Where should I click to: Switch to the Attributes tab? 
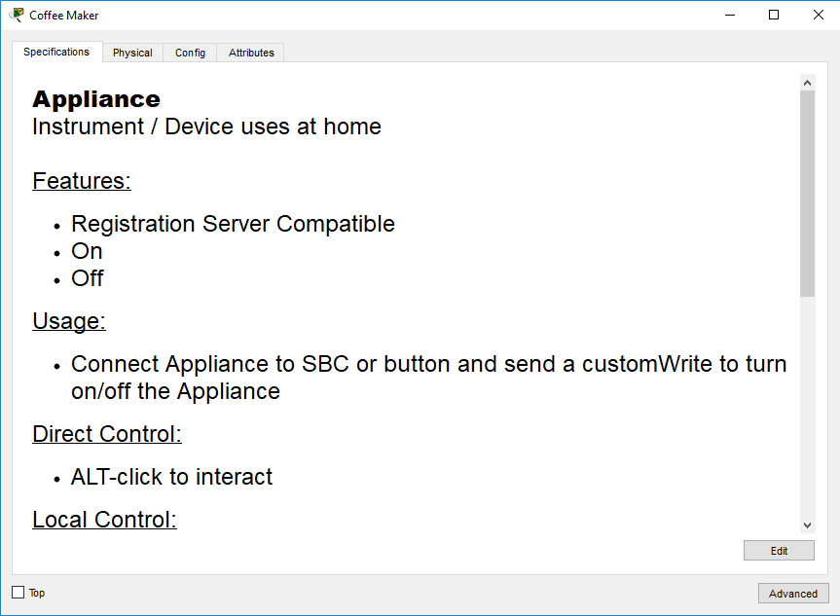click(x=251, y=53)
